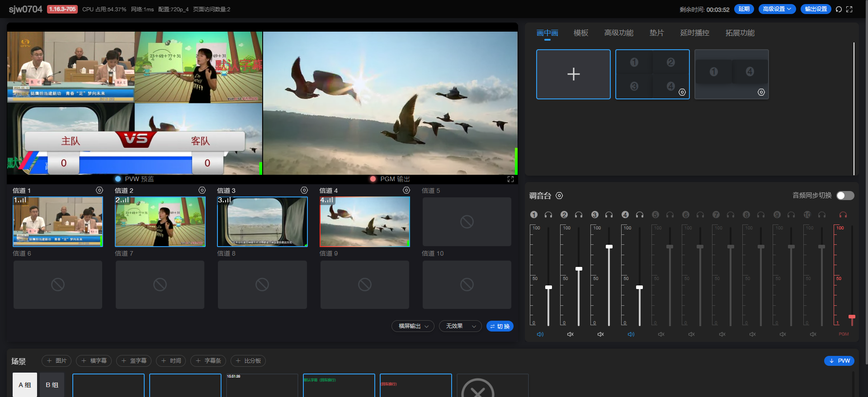
Task: Toggle the 音频同步切换 switch
Action: click(x=845, y=196)
